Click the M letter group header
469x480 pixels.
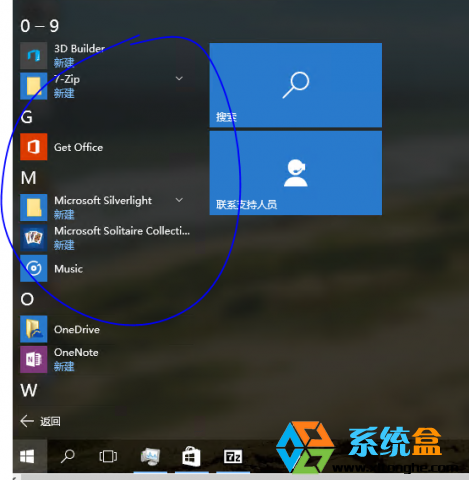28,178
